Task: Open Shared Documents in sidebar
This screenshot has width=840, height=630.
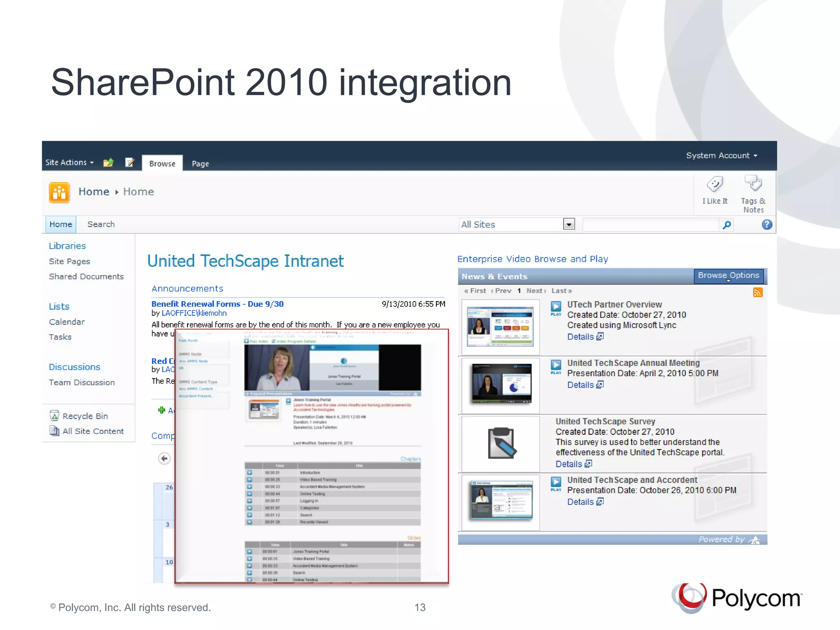Action: [x=86, y=276]
